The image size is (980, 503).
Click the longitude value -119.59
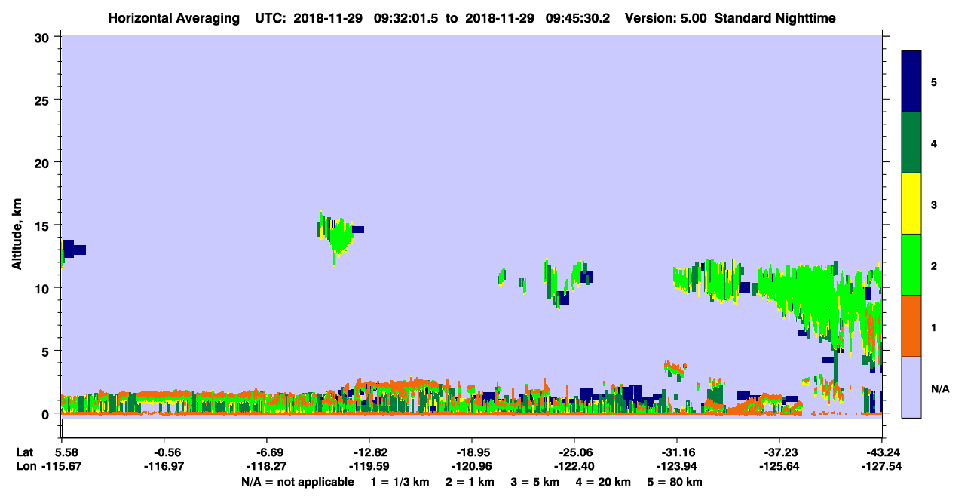369,466
